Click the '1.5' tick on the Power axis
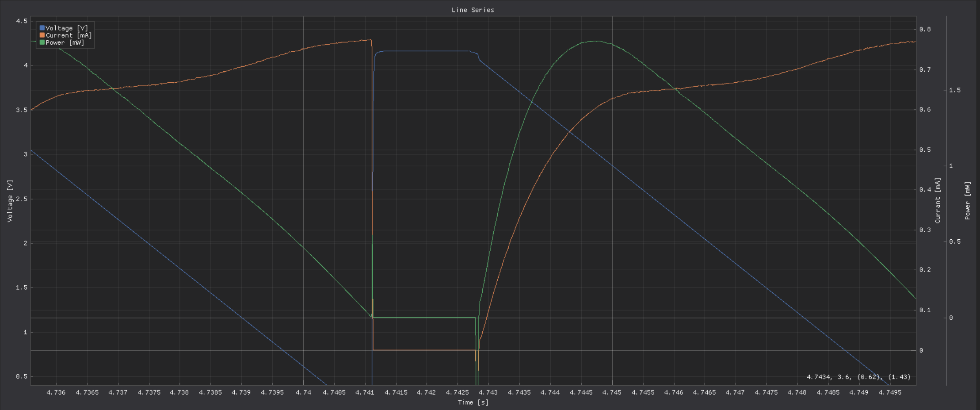The width and height of the screenshot is (980, 410). tap(955, 90)
